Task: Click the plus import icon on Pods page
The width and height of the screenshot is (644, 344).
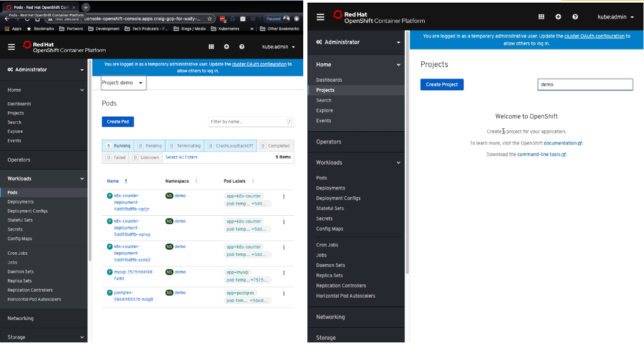Action: pos(227,47)
